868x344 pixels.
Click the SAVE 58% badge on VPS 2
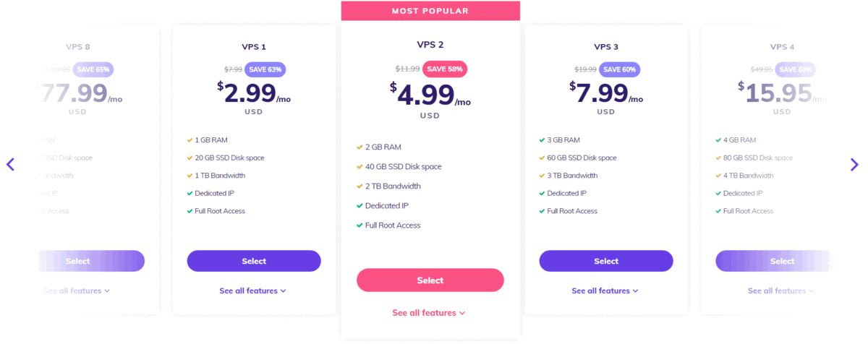coord(445,69)
